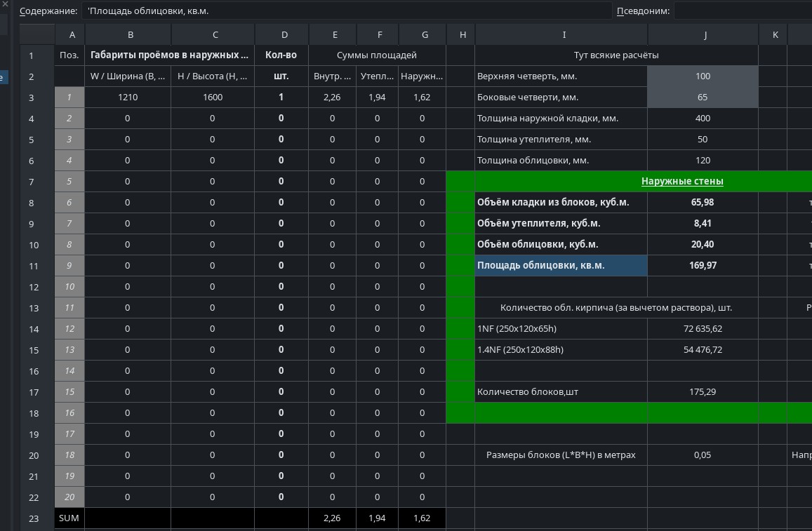Viewport: 812px width, 531px height.
Task: Click 'Толщина утеплителя' value 50 cell
Action: 703,139
